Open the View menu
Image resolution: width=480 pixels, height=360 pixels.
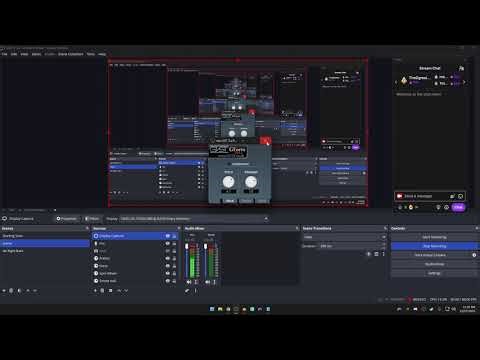click(x=24, y=54)
